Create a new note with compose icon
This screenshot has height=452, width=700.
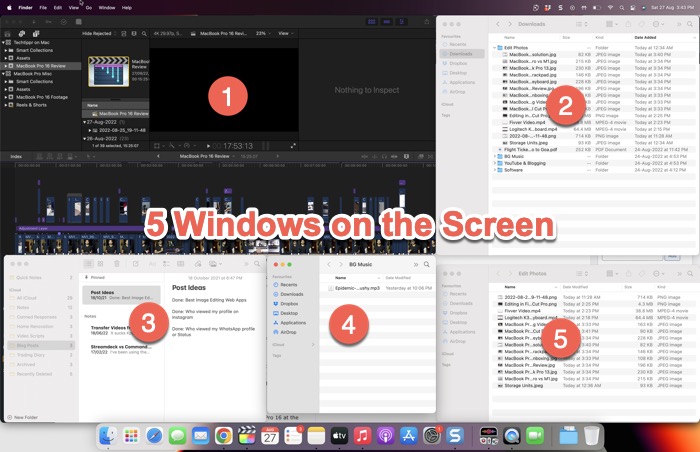[x=136, y=264]
